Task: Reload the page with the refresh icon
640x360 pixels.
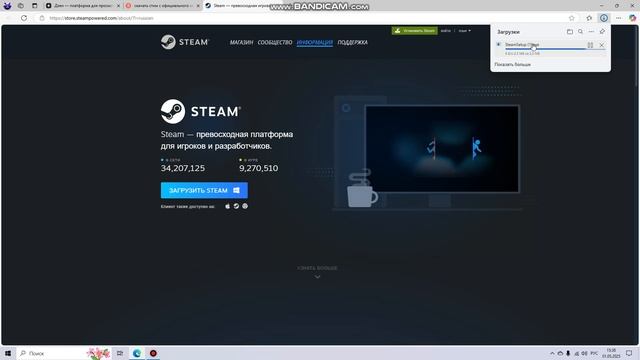Action: coord(24,18)
